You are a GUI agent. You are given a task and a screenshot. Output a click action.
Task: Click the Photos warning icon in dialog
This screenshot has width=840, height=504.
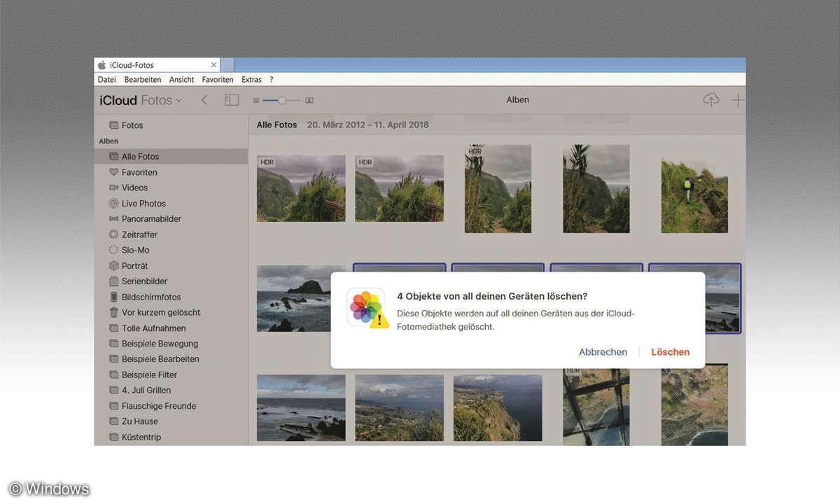pos(367,307)
